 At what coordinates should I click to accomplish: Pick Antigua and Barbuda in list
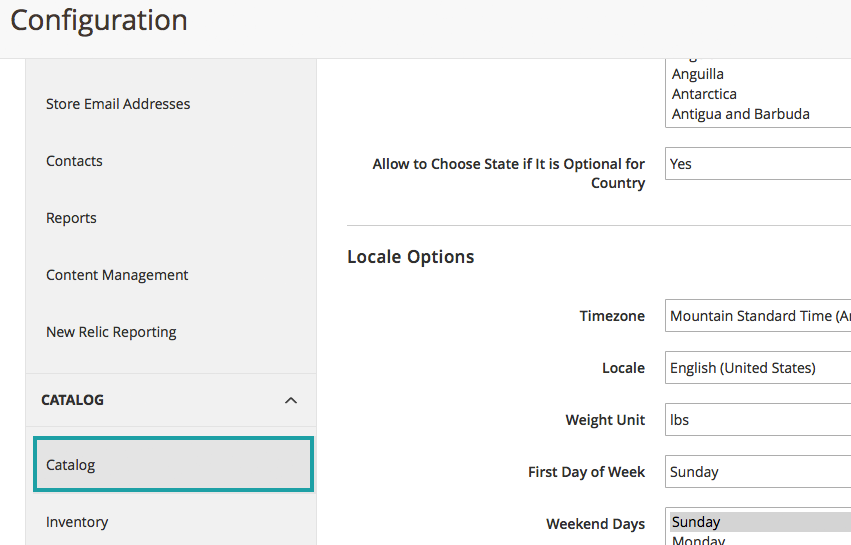pos(740,114)
